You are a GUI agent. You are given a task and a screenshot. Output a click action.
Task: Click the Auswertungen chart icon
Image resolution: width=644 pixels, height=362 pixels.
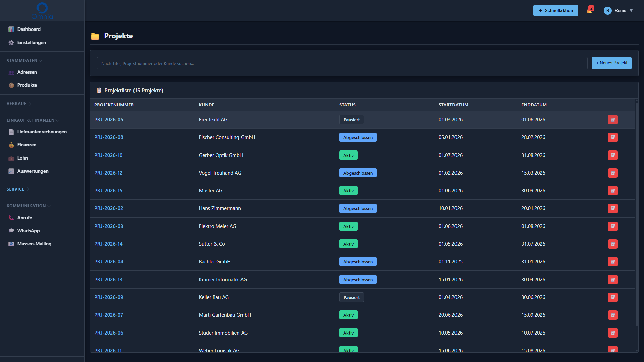[x=11, y=171]
